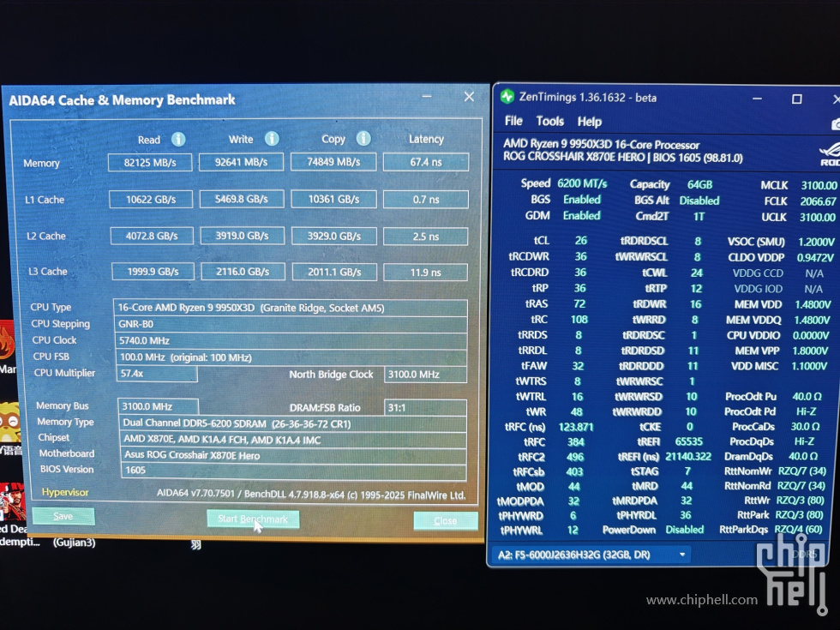Screen dimensions: 840x630
Task: Click the Memory Copy 74849 MB/s field
Action: pos(333,162)
